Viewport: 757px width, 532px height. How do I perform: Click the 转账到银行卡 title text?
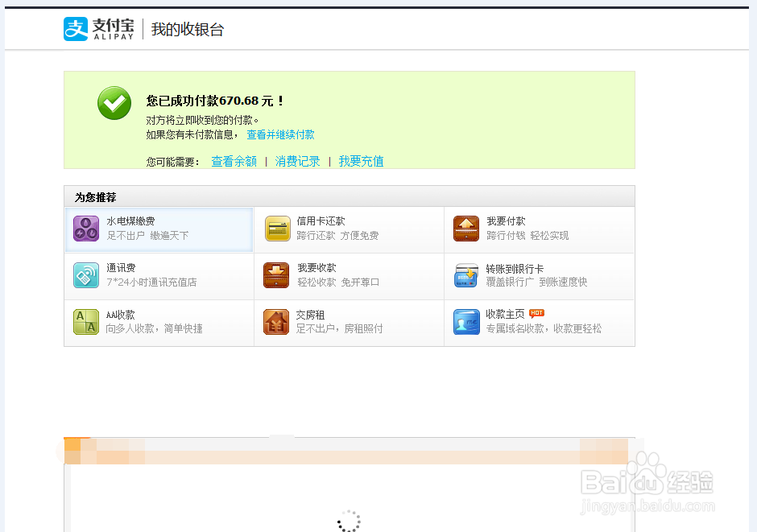coord(515,269)
